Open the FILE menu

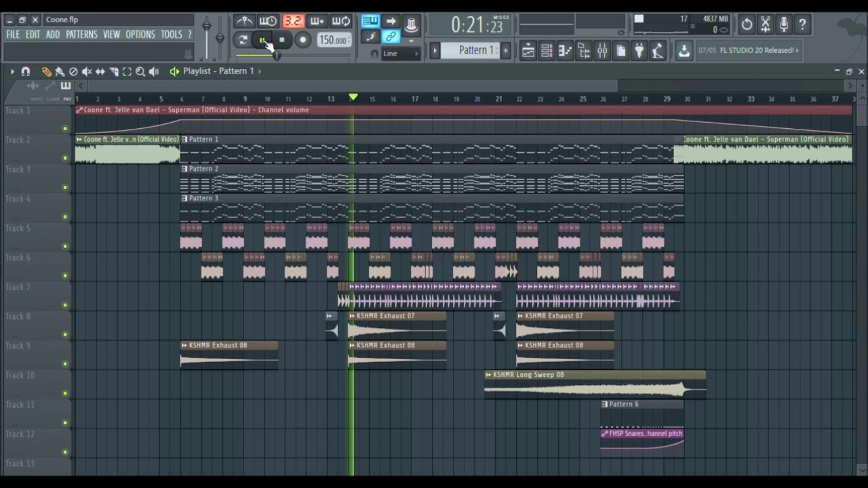point(13,35)
